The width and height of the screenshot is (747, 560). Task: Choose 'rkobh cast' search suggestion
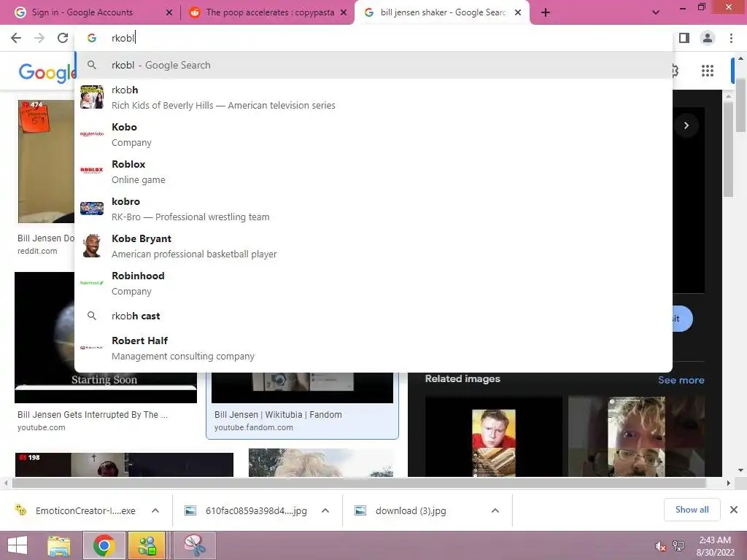click(x=373, y=316)
